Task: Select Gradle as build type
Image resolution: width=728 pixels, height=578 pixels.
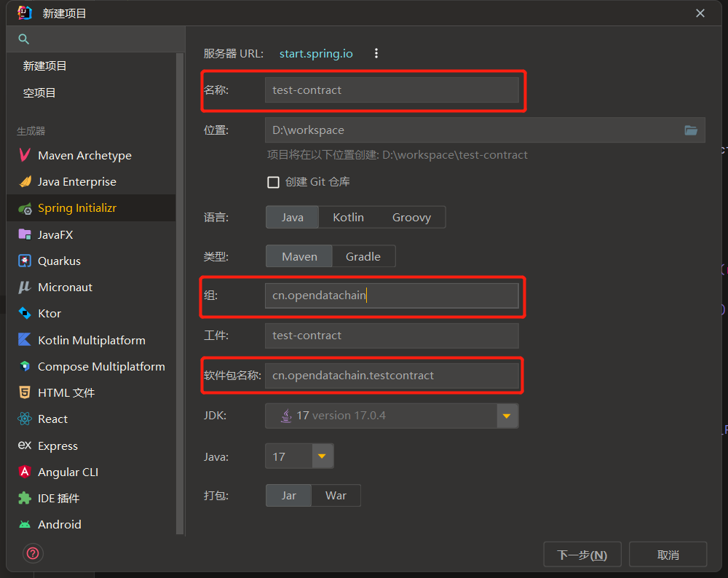Action: point(363,256)
